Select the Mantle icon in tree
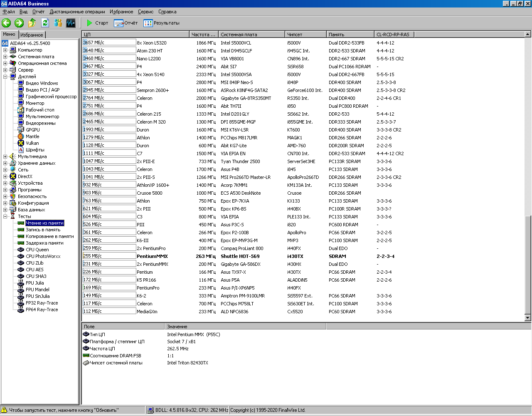The image size is (532, 416). coord(21,136)
